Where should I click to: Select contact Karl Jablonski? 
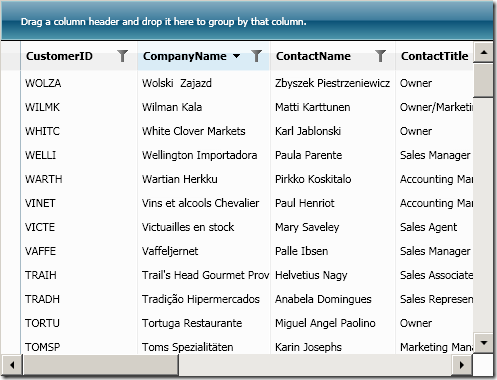[x=333, y=131]
